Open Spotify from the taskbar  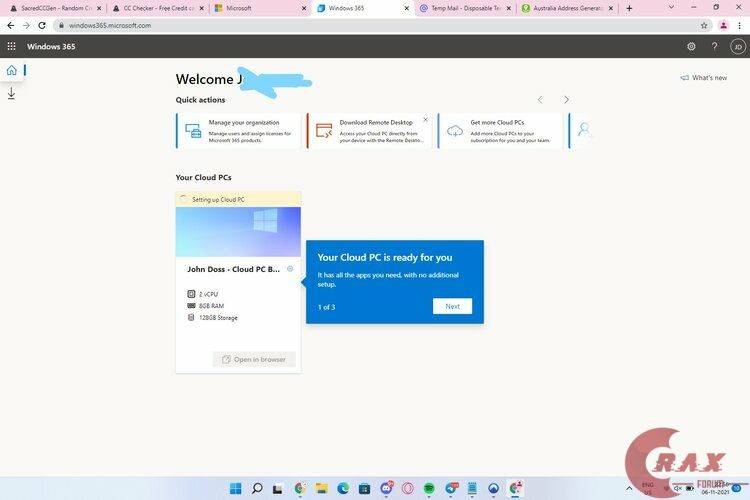(x=429, y=488)
